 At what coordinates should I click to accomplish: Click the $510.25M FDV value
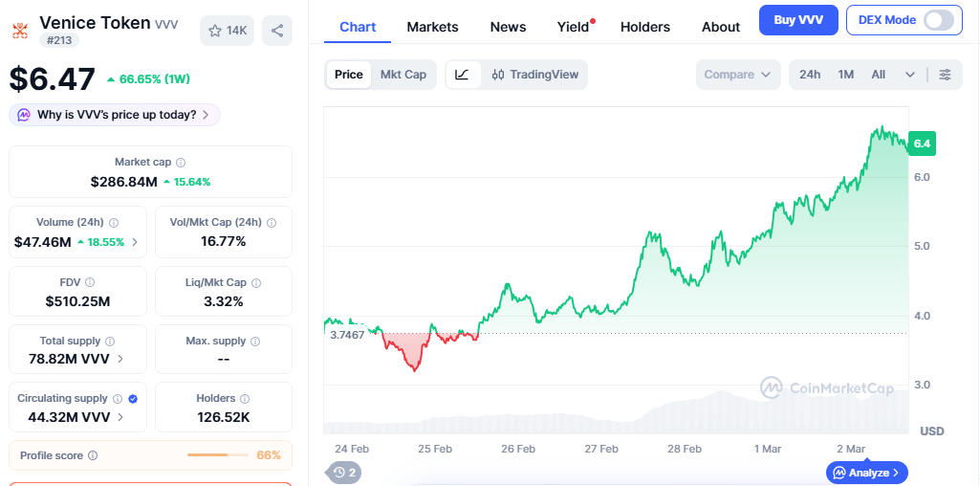click(x=77, y=301)
